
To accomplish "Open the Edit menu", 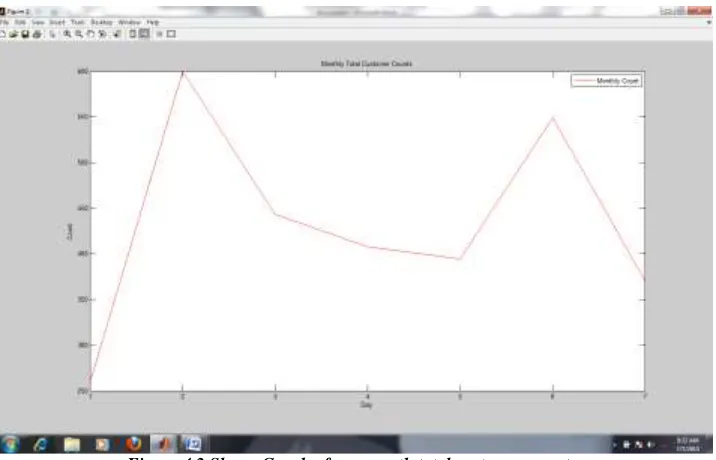I will pyautogui.click(x=20, y=22).
